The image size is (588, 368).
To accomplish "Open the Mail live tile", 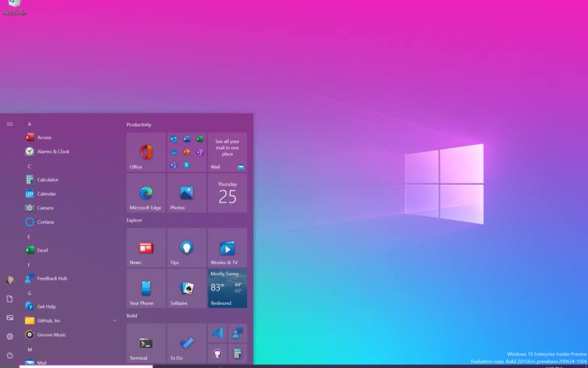I will [x=228, y=152].
